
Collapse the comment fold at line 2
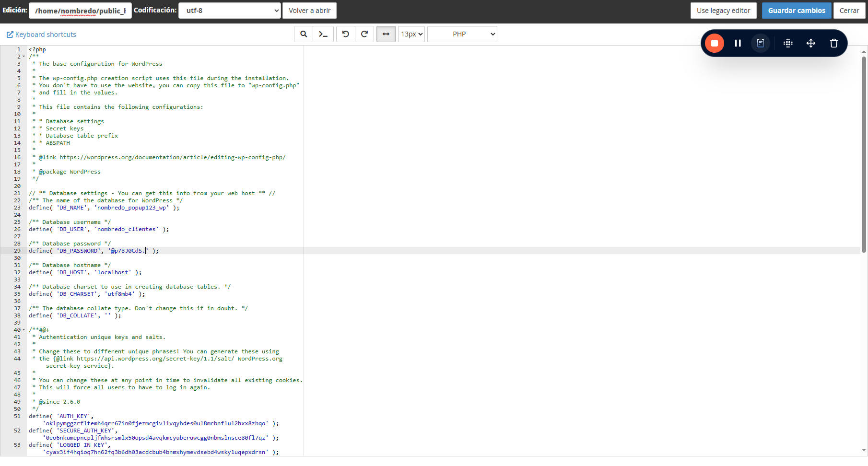click(24, 57)
